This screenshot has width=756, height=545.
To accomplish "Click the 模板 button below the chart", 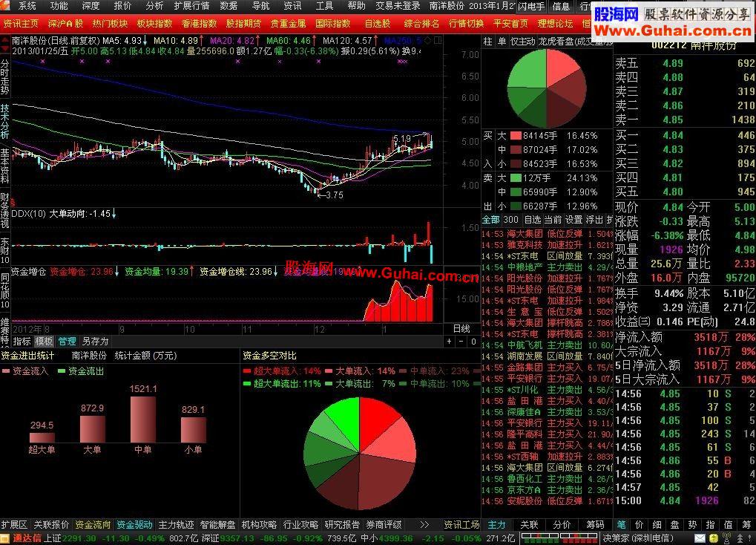I will tap(44, 342).
